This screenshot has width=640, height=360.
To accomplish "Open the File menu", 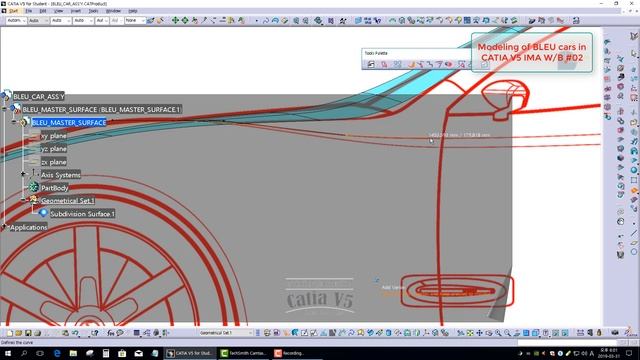I will (x=29, y=11).
